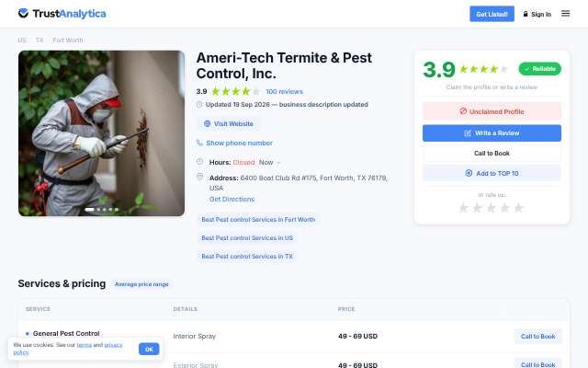Image resolution: width=588 pixels, height=368 pixels.
Task: Open the 100 reviews link
Action: 284,91
